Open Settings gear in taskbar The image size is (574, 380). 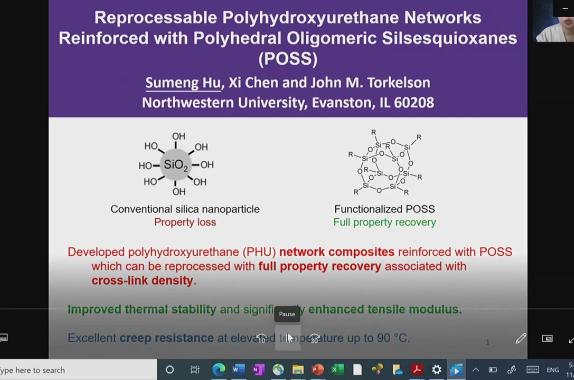436,370
